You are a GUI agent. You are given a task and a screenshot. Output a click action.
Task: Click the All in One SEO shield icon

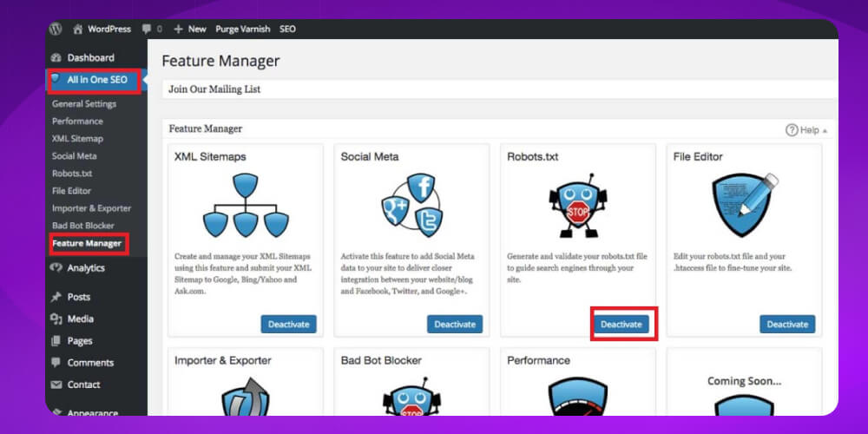[x=56, y=79]
